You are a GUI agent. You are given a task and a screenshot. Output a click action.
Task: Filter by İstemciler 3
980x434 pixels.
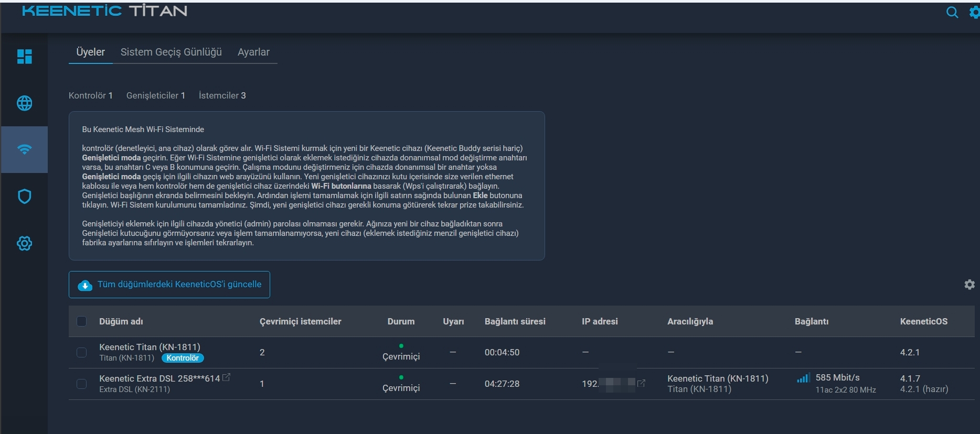pos(222,95)
